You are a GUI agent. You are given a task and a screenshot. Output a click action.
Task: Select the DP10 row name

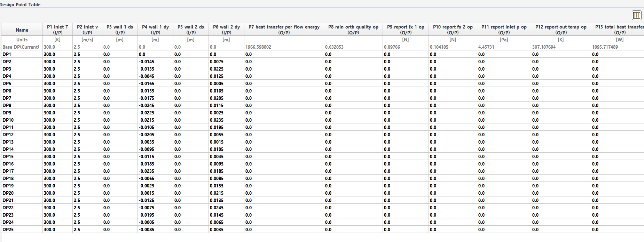(8, 120)
